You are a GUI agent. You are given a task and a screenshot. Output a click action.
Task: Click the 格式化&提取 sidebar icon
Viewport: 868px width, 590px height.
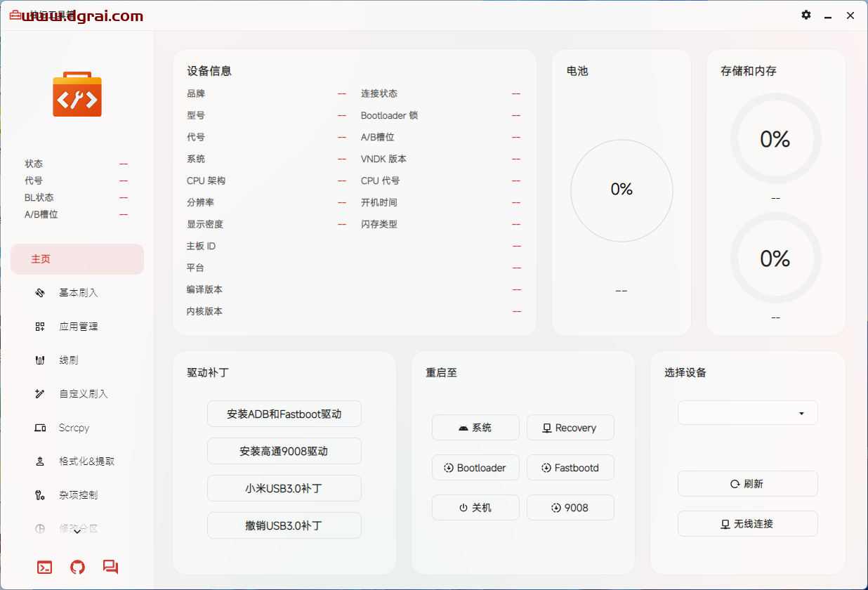point(40,461)
